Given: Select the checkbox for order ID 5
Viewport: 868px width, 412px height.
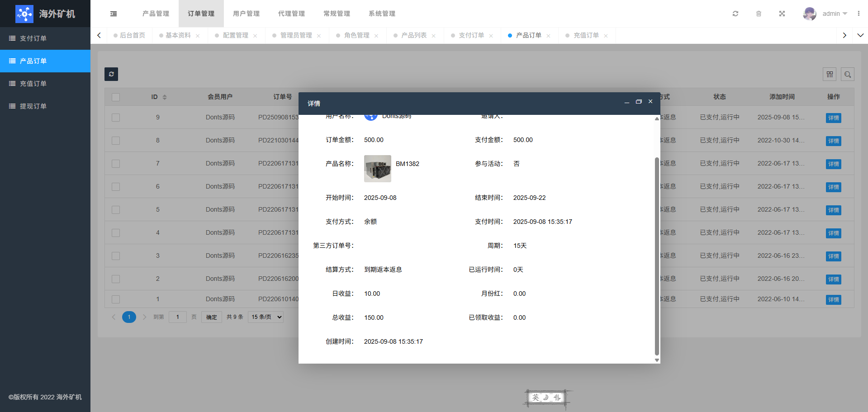Looking at the screenshot, I should point(116,210).
